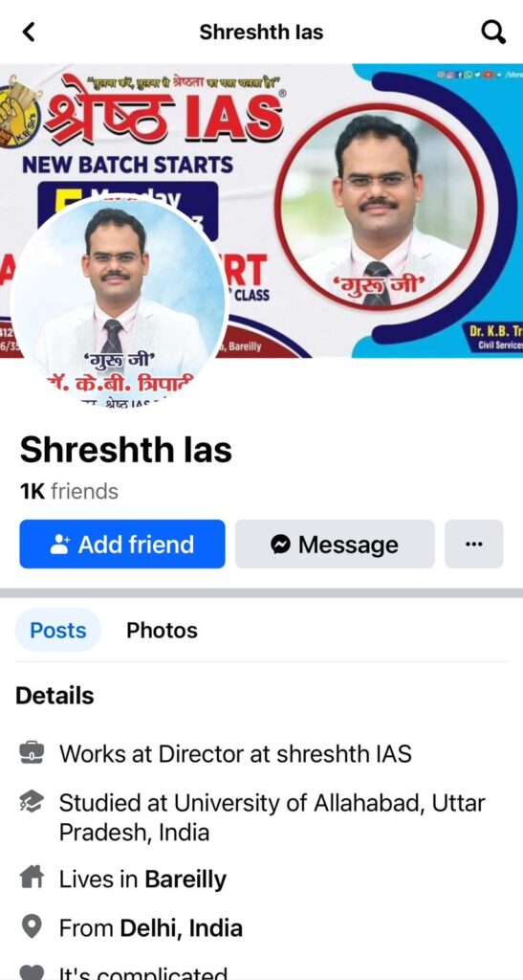
Task: Click the house icon beside Lives in
Action: coord(32,880)
